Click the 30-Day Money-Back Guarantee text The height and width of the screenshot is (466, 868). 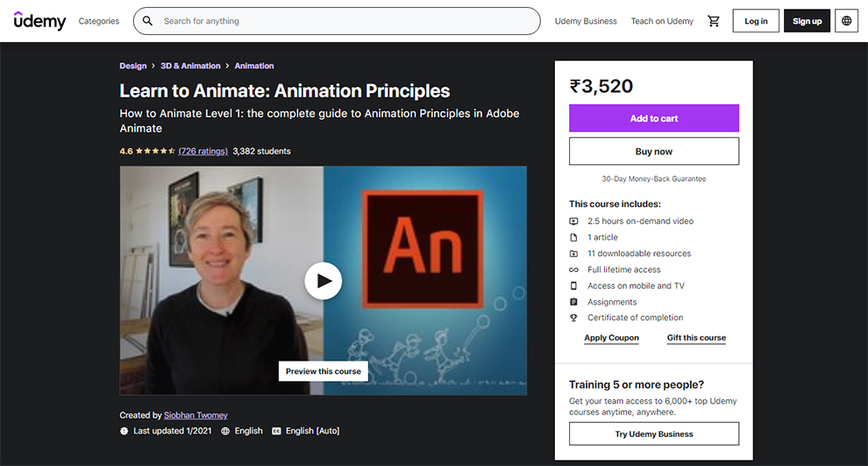coord(654,179)
